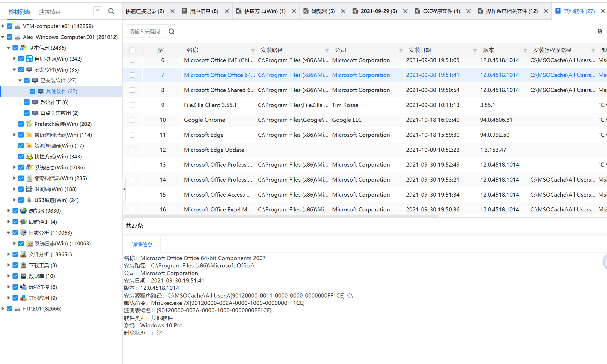Sort by the 序号 column header
This screenshot has width=607, height=364.
pos(163,50)
